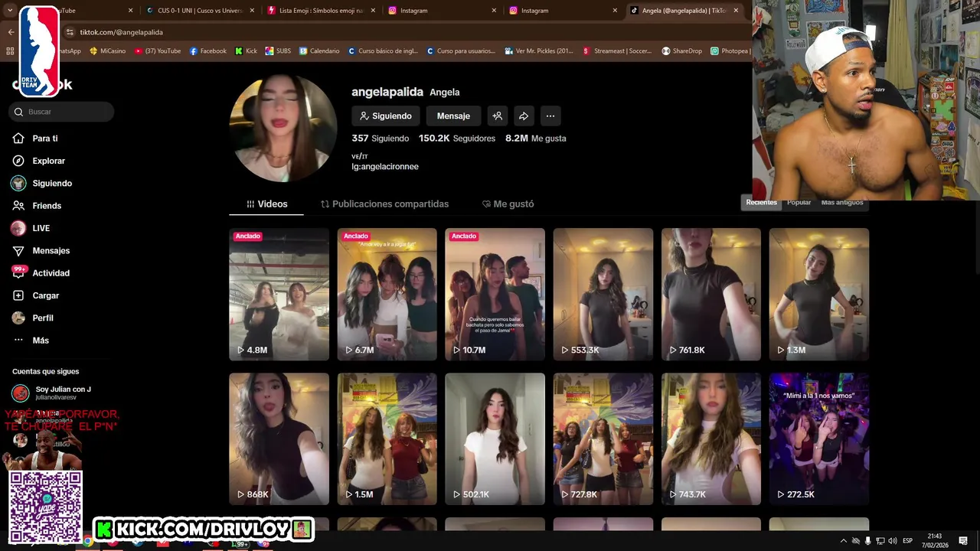Click the site info icon in address bar
The height and width of the screenshot is (551, 980).
(70, 32)
